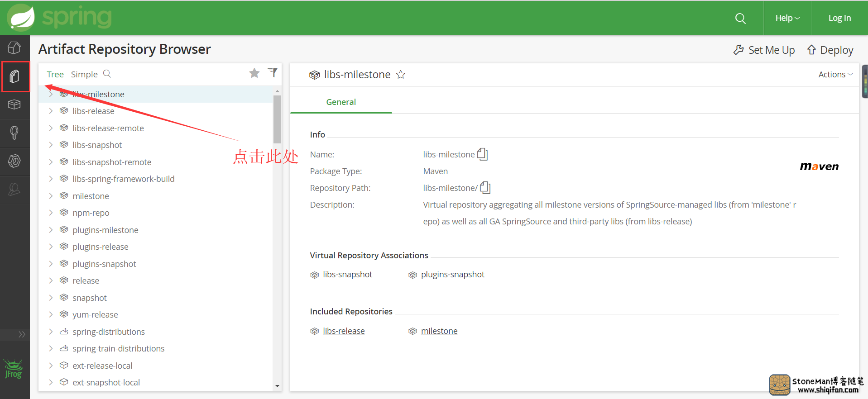
Task: Click the ext-release-local repo icon
Action: coord(64,366)
